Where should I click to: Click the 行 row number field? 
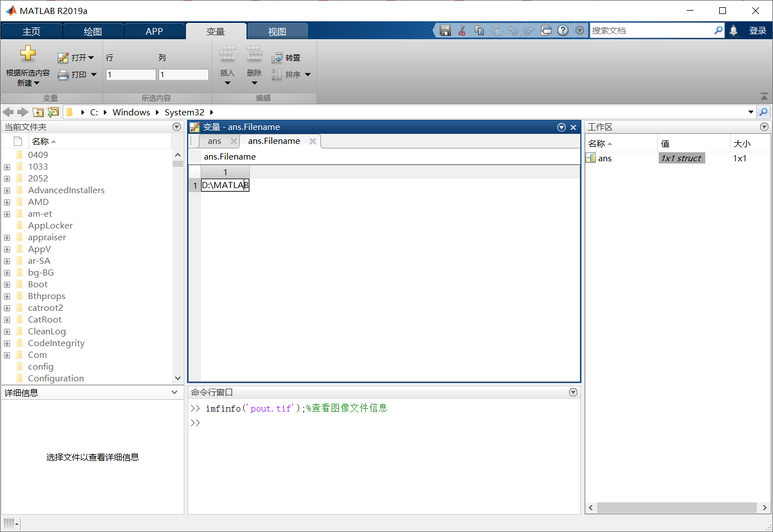[131, 74]
